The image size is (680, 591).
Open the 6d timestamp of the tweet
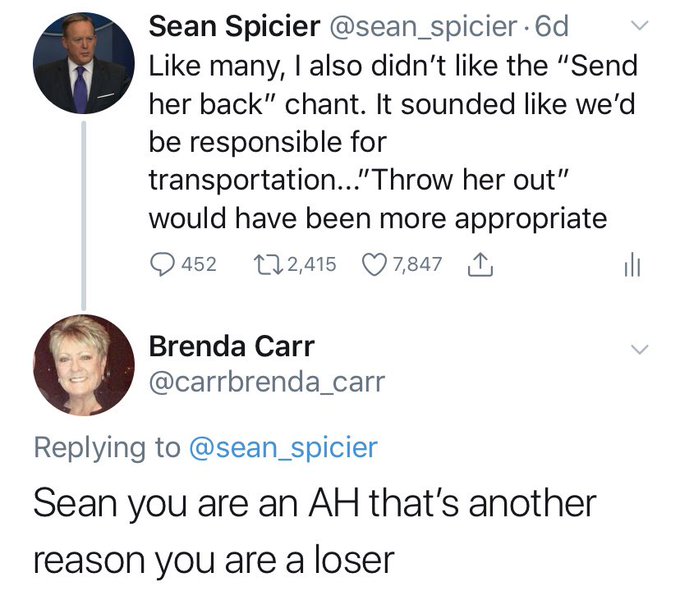tap(552, 26)
